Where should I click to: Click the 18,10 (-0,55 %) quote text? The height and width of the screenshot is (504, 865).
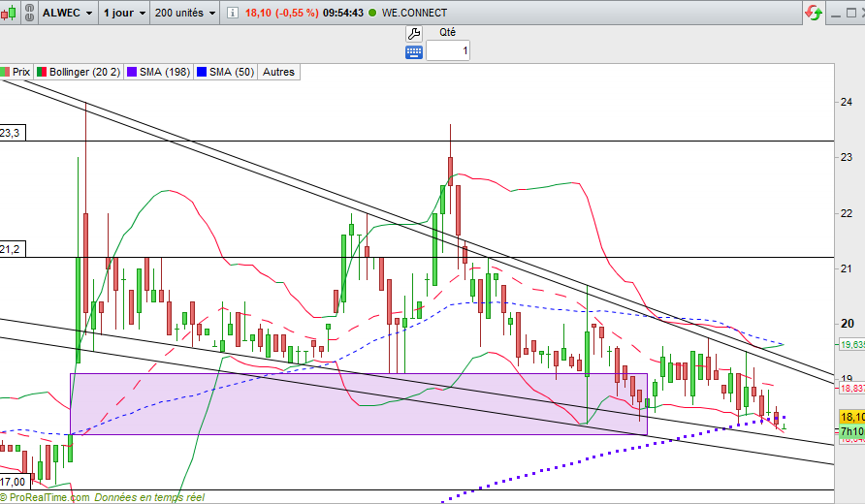click(282, 13)
